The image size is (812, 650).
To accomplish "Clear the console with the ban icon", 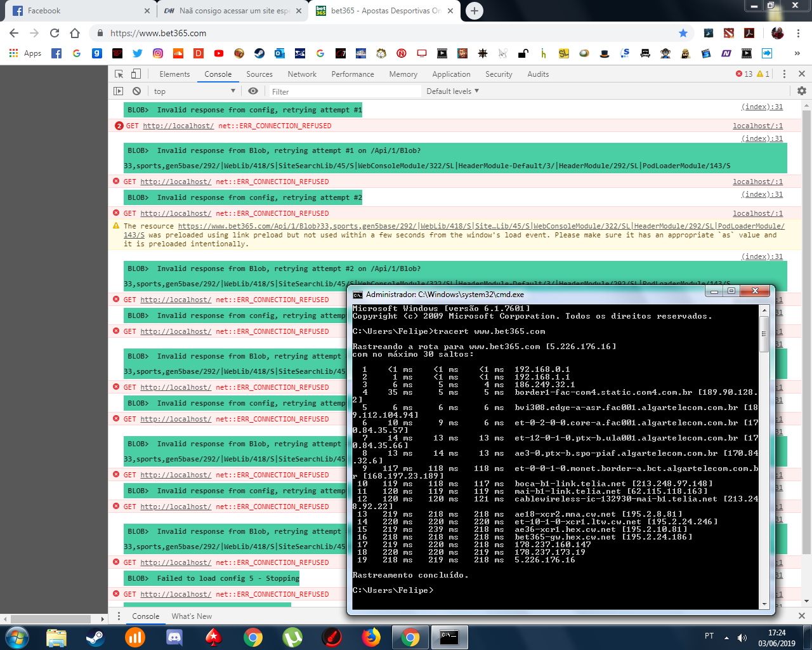I will (136, 91).
